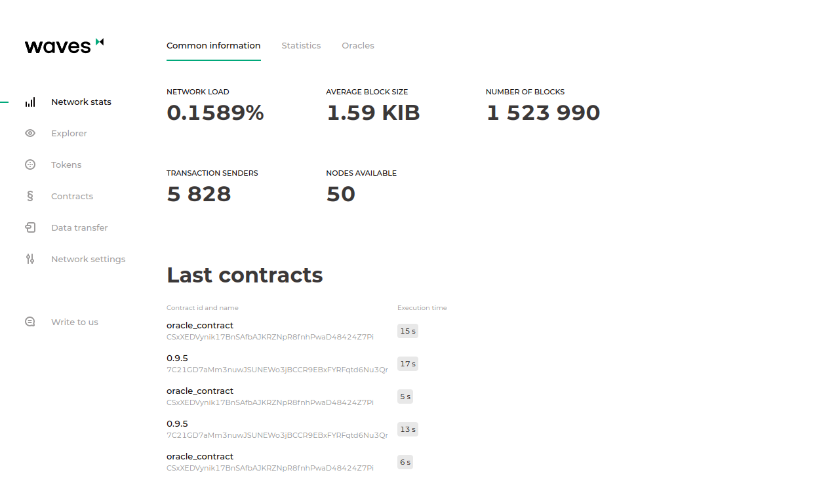The height and width of the screenshot is (504, 836).
Task: Click the Tokens circle icon
Action: point(30,165)
